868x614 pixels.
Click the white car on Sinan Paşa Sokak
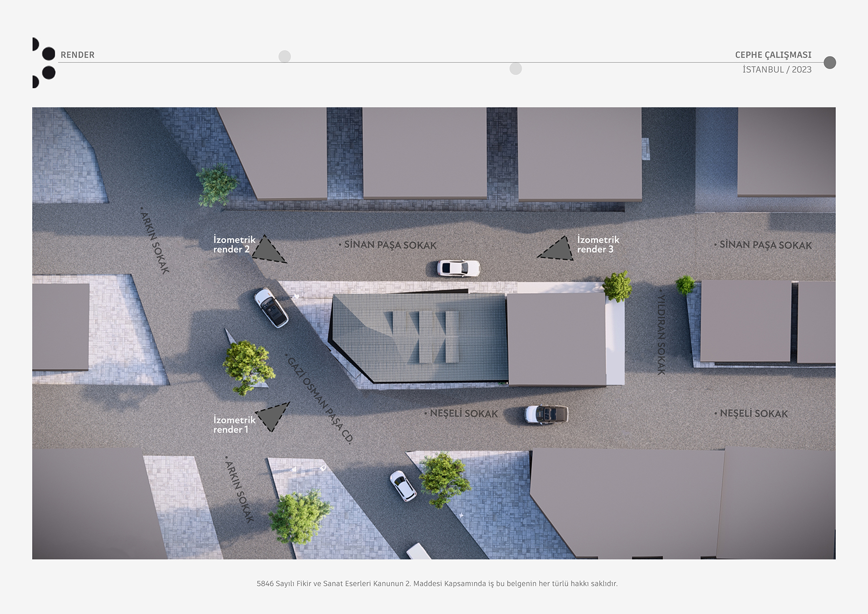click(458, 268)
